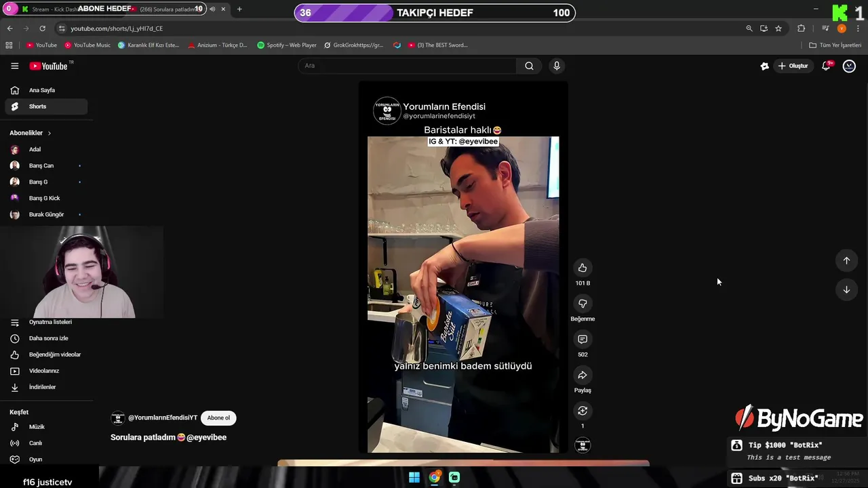Focus the YouTube Ara search field
868x488 pixels.
(408, 66)
